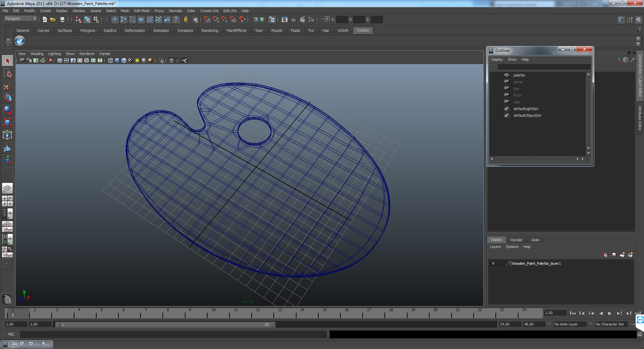Create new empty layer icon
Screen dimensions: 644x349
point(622,255)
